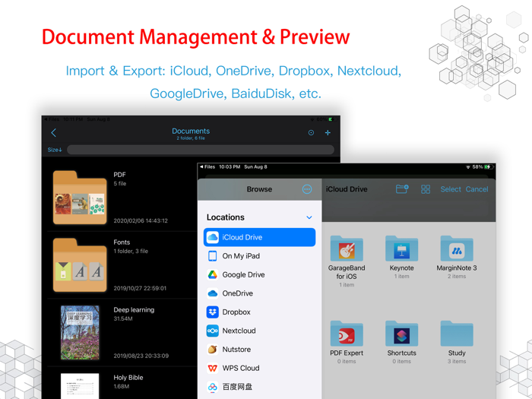Select the 'PDF' folder name
Screen dimensions: 532x399
pyautogui.click(x=119, y=175)
